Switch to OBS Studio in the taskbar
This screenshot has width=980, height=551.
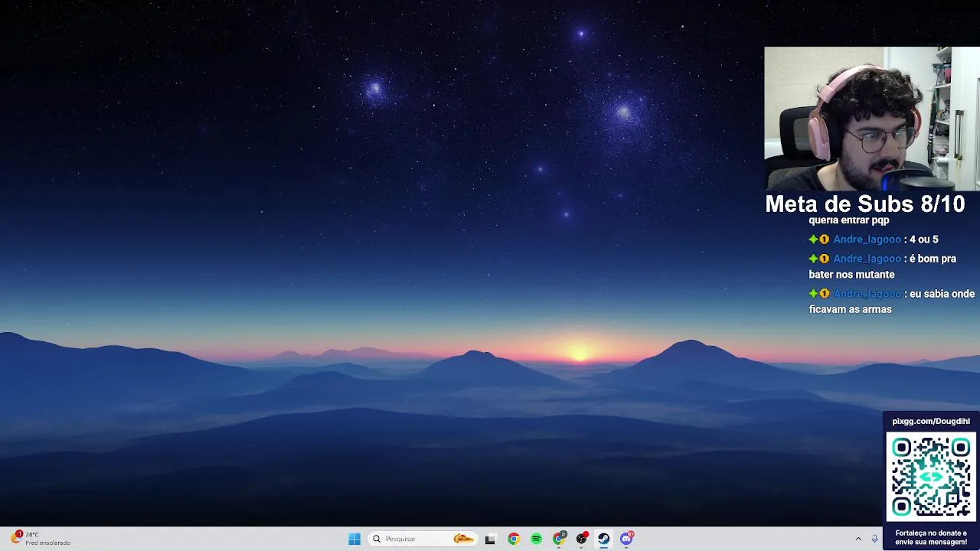tap(582, 539)
